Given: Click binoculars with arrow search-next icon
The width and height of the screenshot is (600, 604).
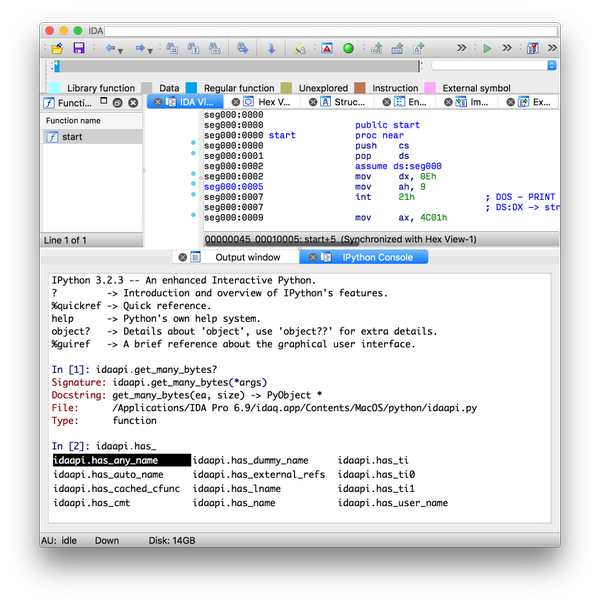Looking at the screenshot, I should tap(243, 48).
